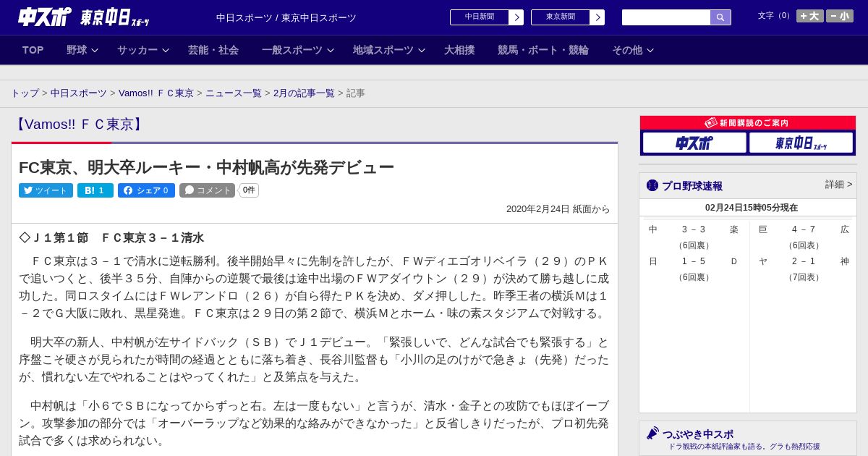Bookmark with Hatena B! button
The width and height of the screenshot is (868, 456).
[95, 190]
